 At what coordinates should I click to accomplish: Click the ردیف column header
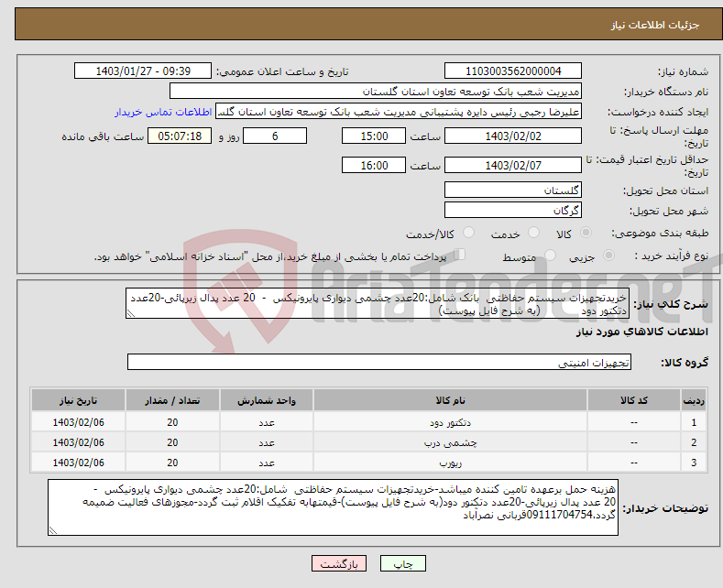[694, 400]
